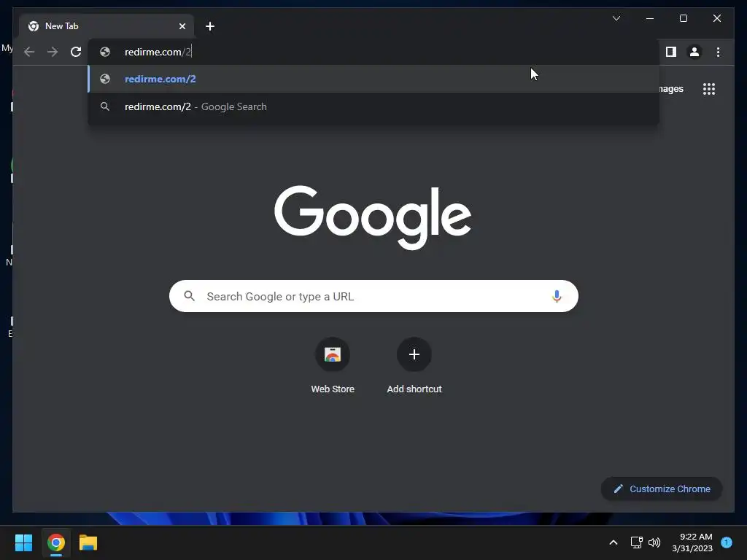This screenshot has height=560, width=747.
Task: Start voice search with microphone icon
Action: click(557, 296)
